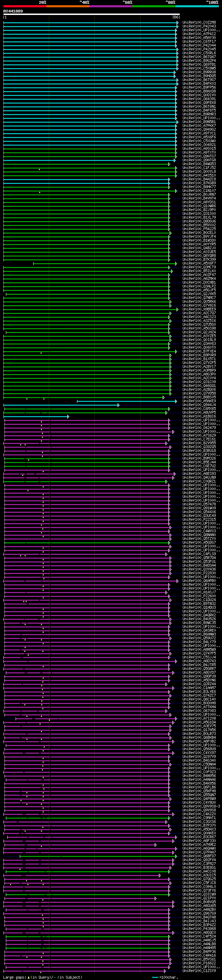Select hit label UniRef100_P42045

click(199, 49)
